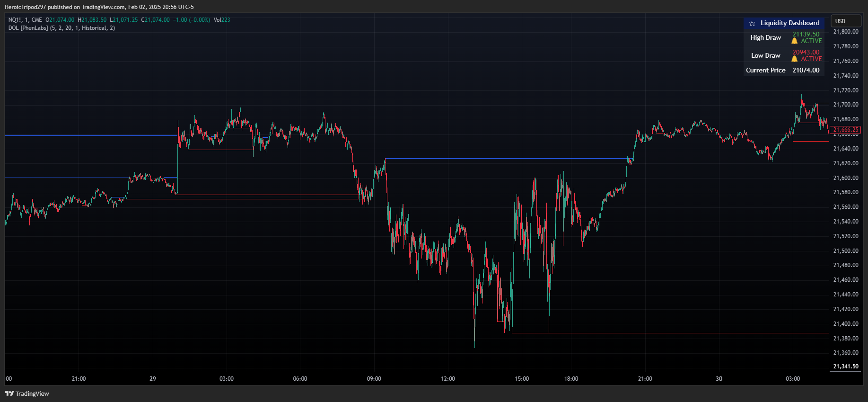This screenshot has height=402, width=868.
Task: Click the 21,500.00 price axis label
Action: click(846, 251)
